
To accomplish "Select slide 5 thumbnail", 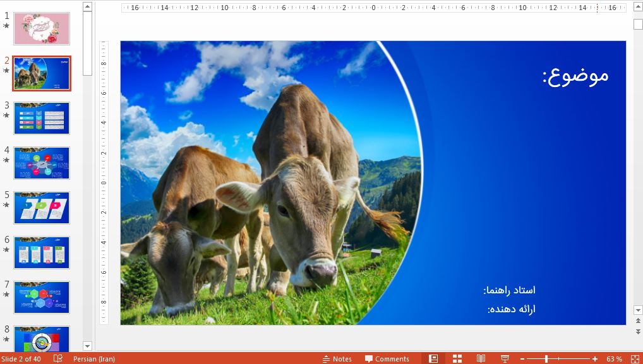I will [x=41, y=208].
